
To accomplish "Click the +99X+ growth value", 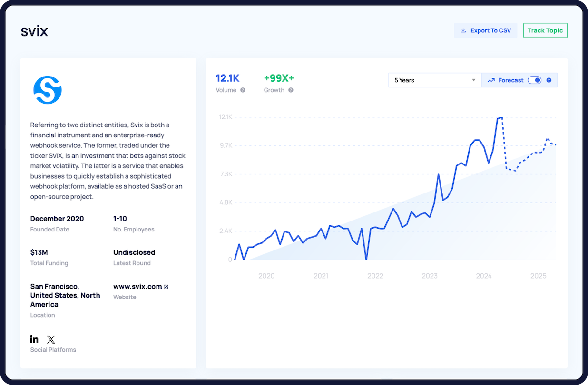I will (x=279, y=78).
